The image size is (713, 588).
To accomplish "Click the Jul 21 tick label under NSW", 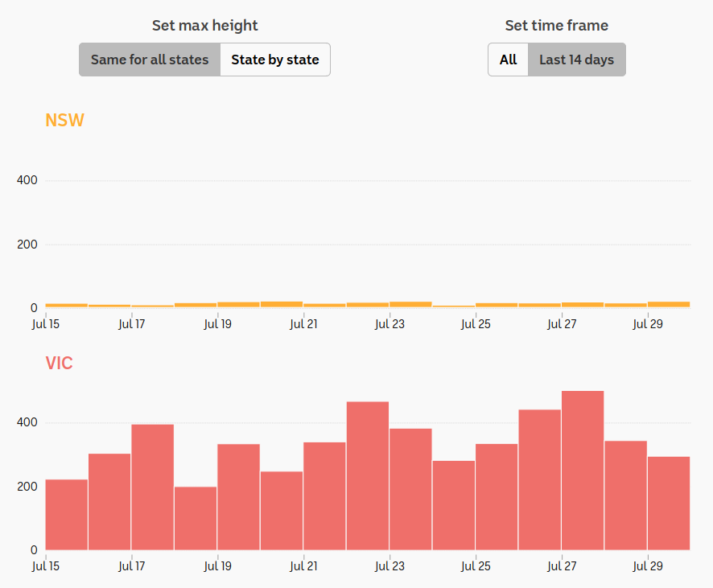I will [303, 324].
